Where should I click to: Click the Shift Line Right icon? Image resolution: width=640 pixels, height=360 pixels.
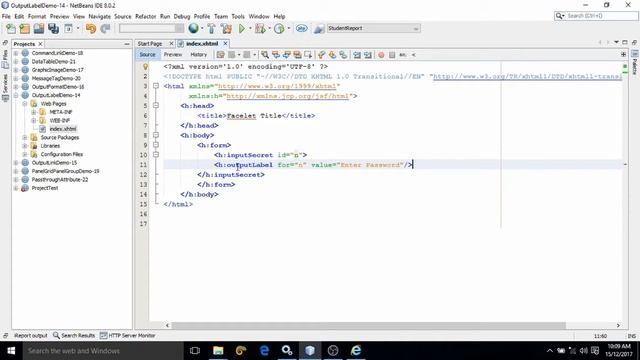(x=368, y=55)
